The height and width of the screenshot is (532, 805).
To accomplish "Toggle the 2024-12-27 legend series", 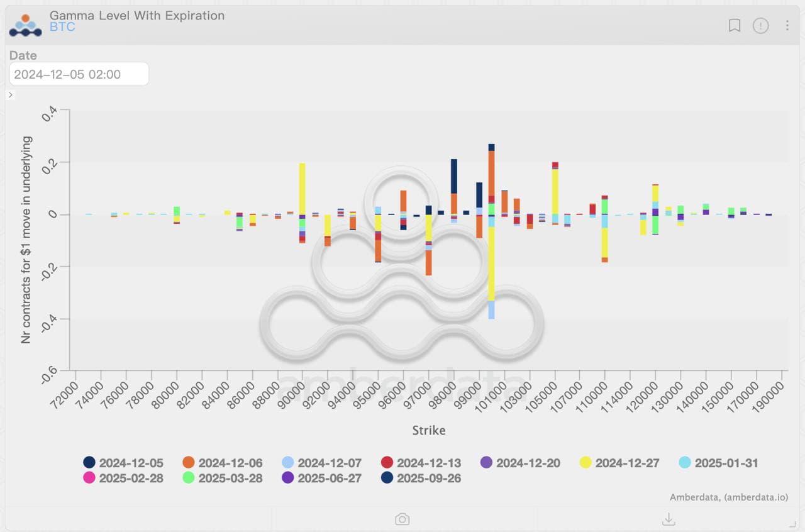I will (x=619, y=463).
